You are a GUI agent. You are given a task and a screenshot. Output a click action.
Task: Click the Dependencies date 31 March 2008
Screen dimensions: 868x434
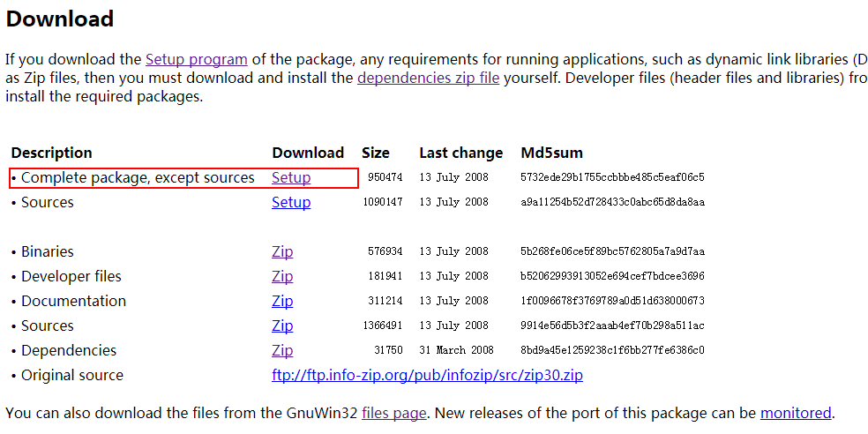click(457, 351)
